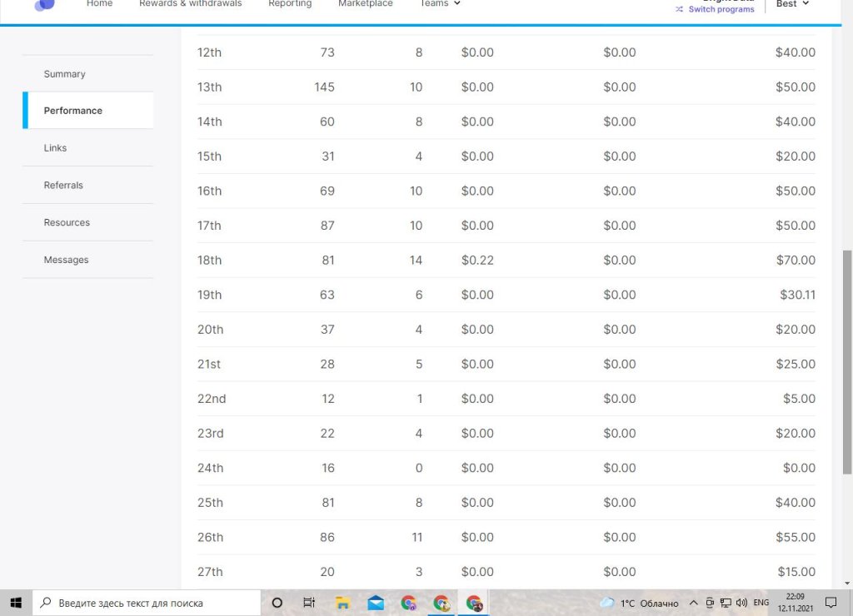
Task: Click the app logo in header
Action: point(45,6)
